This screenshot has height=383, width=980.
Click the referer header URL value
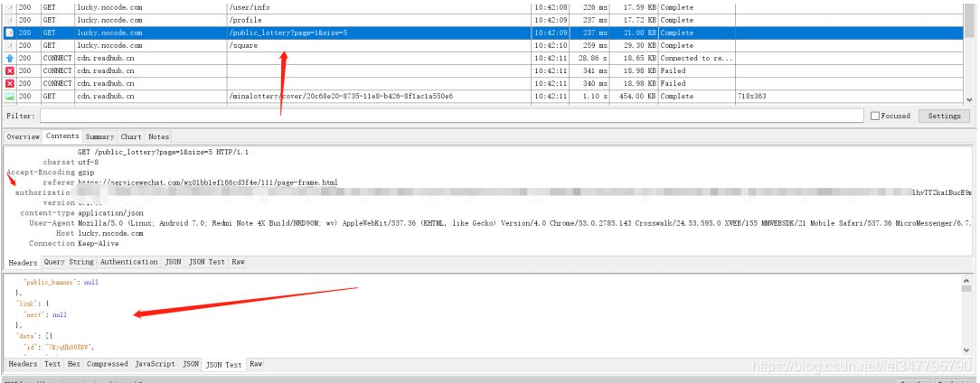tap(208, 182)
